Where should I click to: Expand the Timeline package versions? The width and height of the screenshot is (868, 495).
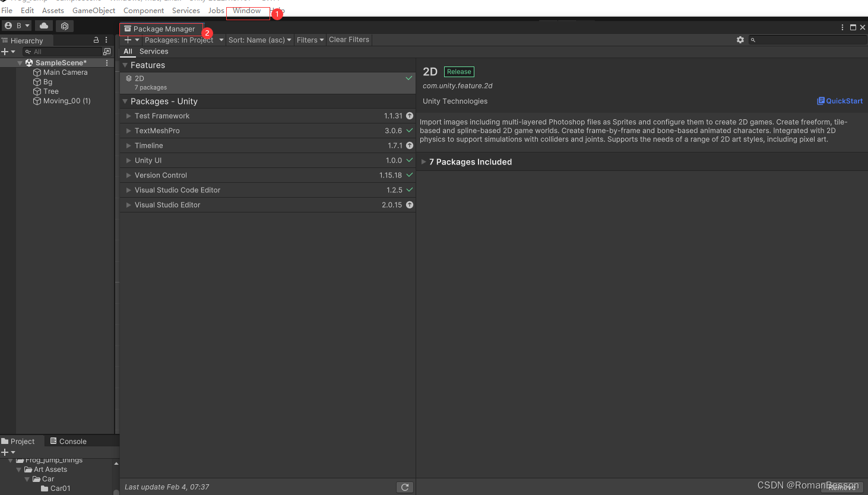pyautogui.click(x=128, y=145)
